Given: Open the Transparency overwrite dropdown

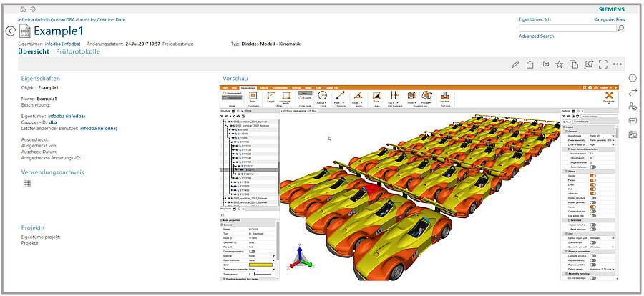Looking at the screenshot, I should (262, 270).
